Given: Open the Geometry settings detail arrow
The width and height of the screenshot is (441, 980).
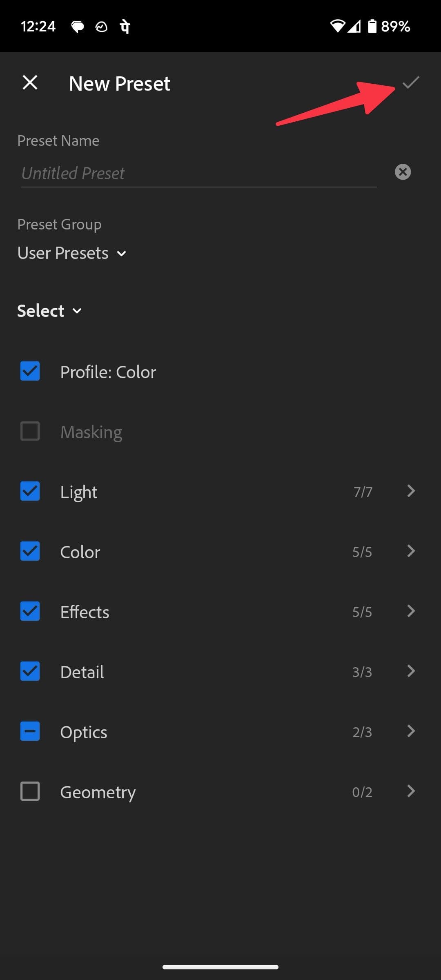Looking at the screenshot, I should 411,791.
